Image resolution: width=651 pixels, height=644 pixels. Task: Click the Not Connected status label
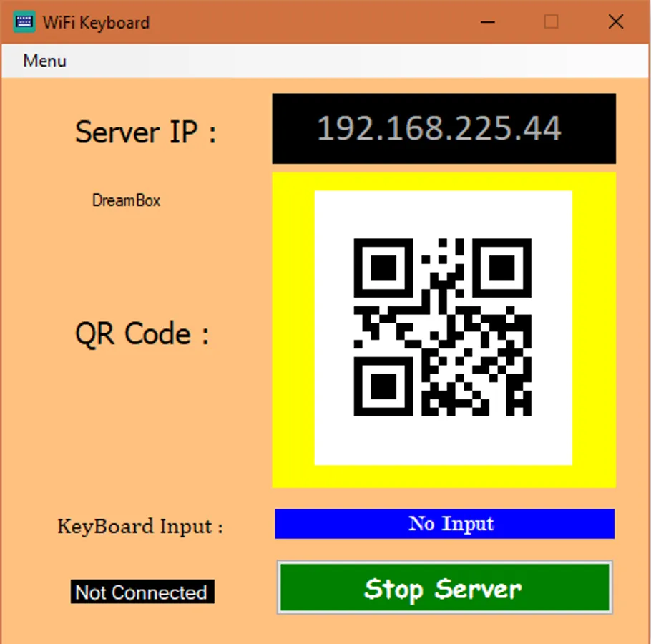point(142,592)
